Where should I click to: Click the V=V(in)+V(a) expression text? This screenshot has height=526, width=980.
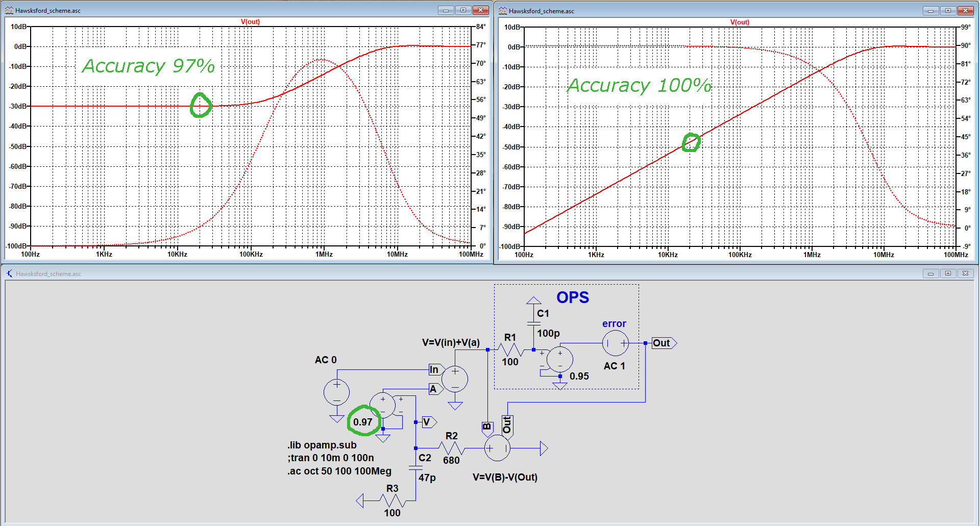click(451, 342)
